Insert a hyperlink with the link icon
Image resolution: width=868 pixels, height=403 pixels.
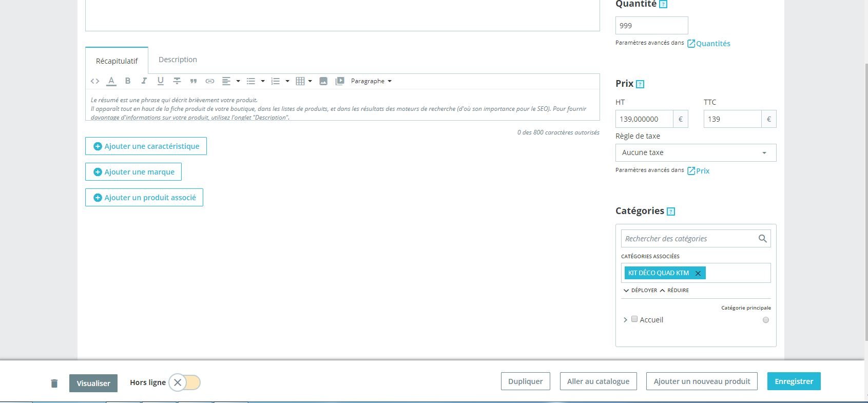tap(210, 81)
